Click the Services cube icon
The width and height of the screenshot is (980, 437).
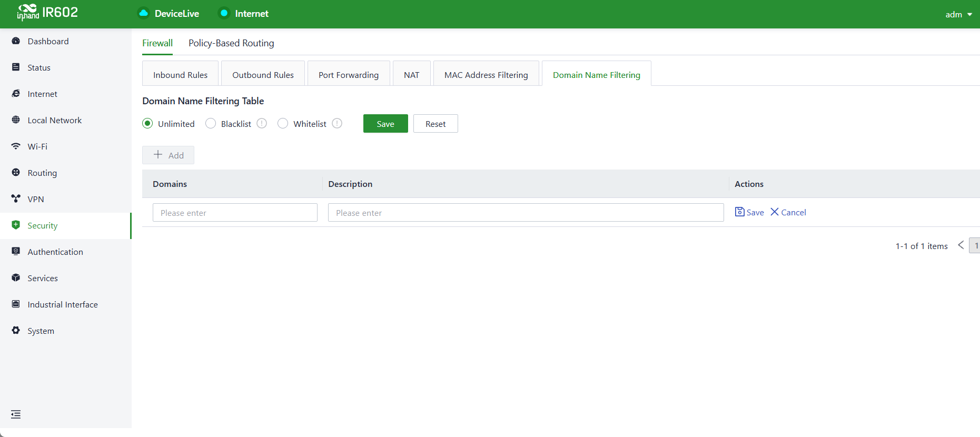(16, 278)
